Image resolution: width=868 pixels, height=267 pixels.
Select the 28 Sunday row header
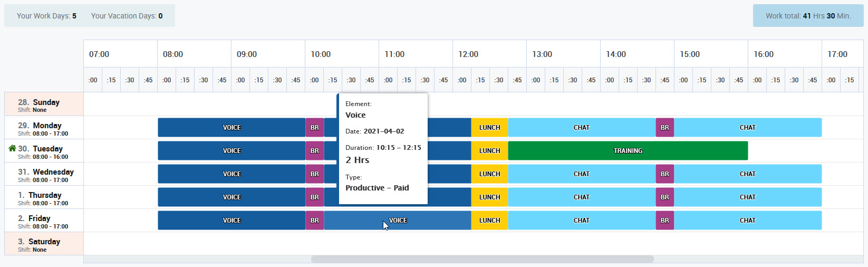pyautogui.click(x=44, y=104)
